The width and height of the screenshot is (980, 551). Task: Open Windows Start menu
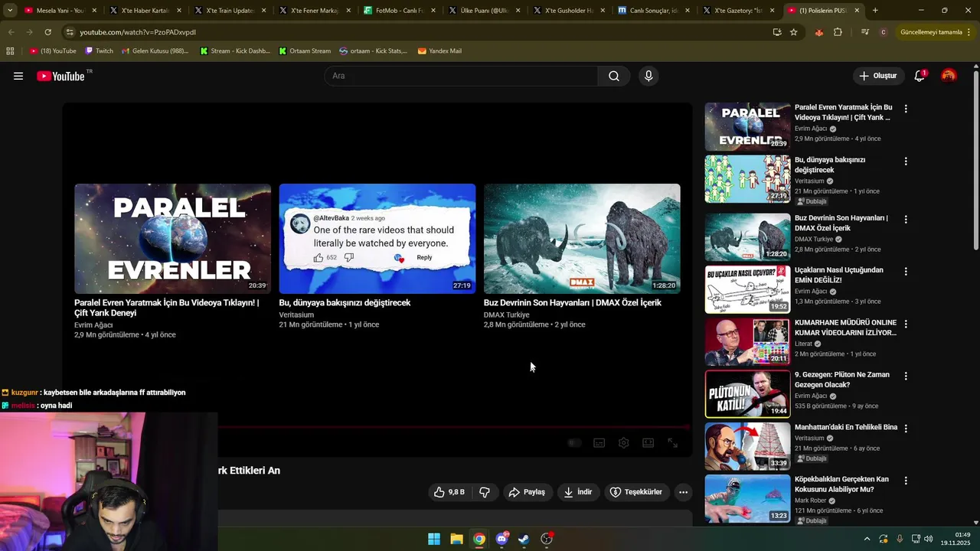pyautogui.click(x=434, y=539)
